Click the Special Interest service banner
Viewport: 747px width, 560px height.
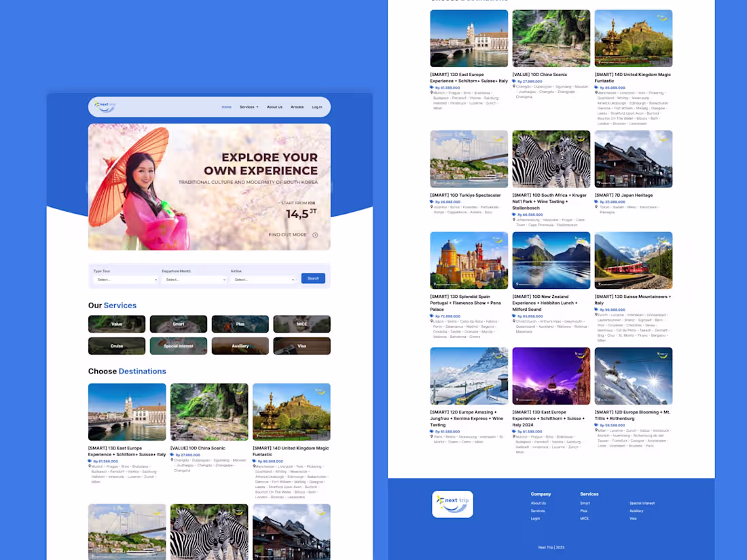pos(178,346)
